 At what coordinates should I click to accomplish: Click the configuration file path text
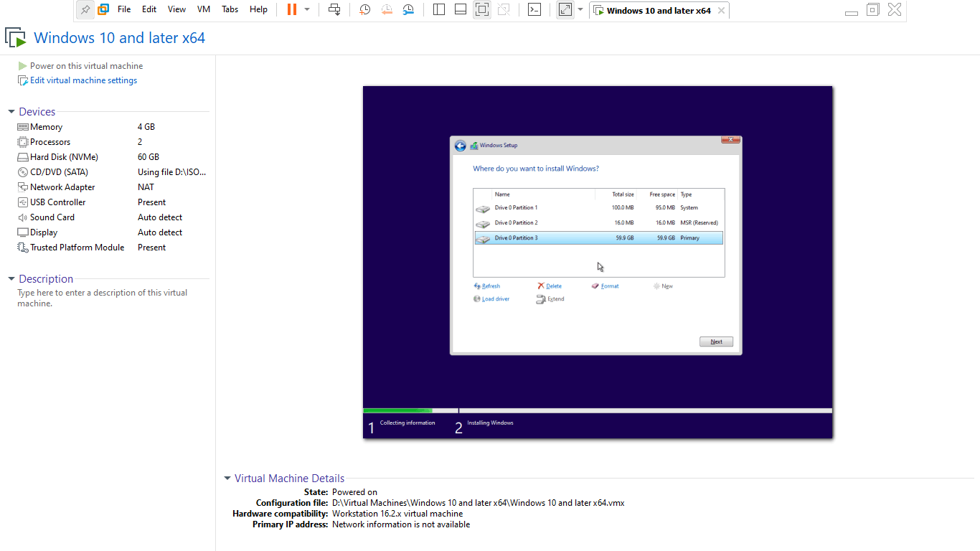click(x=479, y=503)
